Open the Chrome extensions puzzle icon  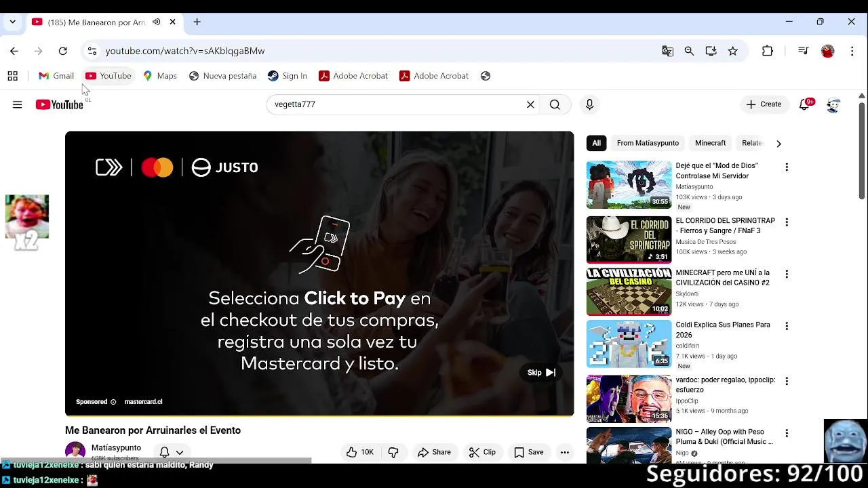(x=768, y=51)
